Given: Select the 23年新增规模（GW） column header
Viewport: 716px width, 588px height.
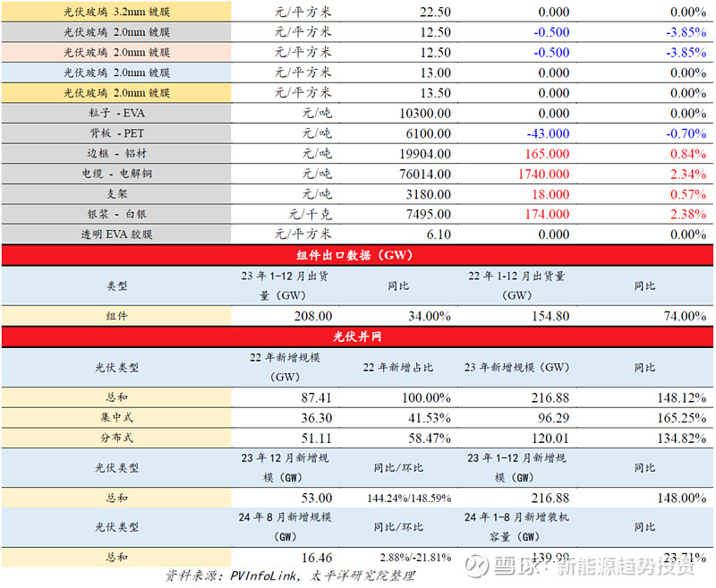Looking at the screenshot, I should [516, 367].
